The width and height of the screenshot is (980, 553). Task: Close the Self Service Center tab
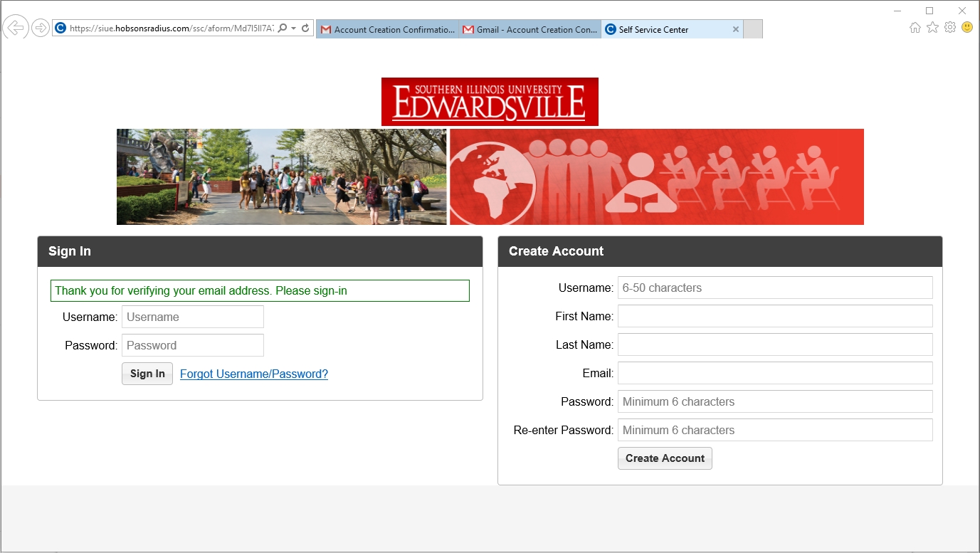[x=736, y=30]
